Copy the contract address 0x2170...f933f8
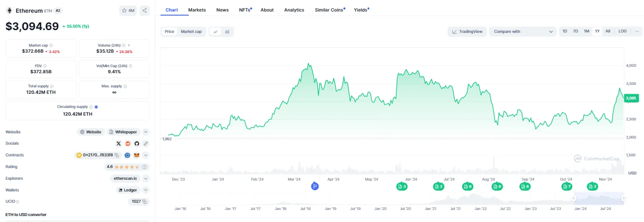The width and height of the screenshot is (644, 222). [x=117, y=155]
